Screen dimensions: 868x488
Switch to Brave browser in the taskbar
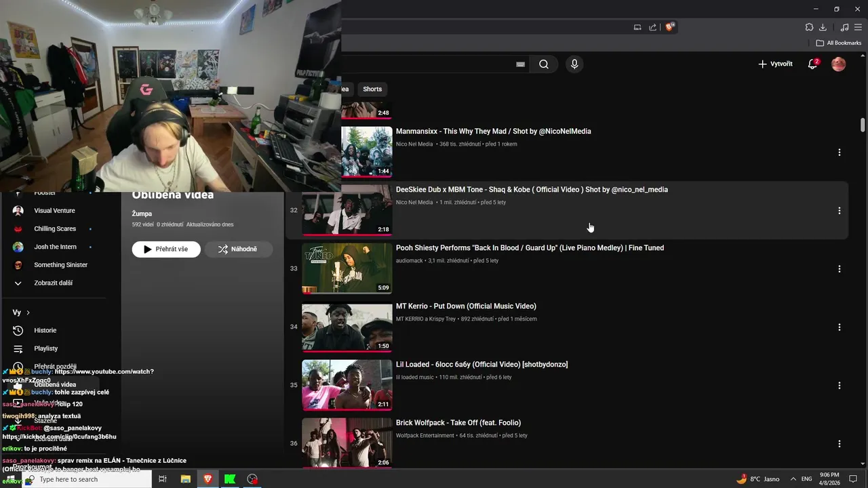pos(208,479)
